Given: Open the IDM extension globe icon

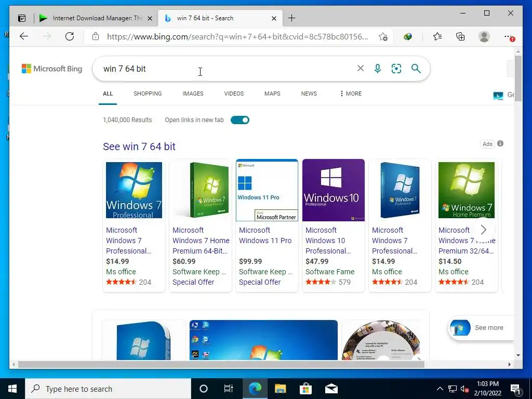Looking at the screenshot, I should coord(408,37).
